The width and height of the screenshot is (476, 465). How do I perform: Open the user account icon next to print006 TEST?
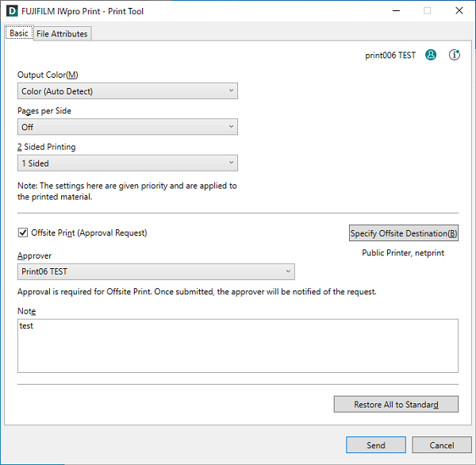(431, 56)
